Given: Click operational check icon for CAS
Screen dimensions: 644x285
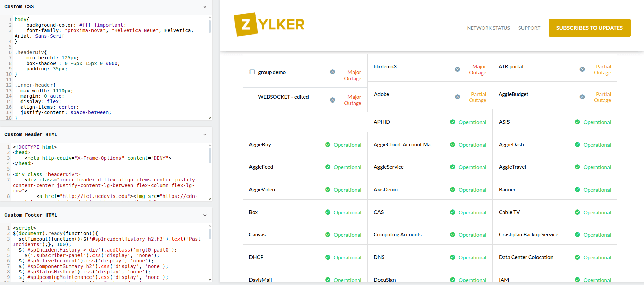Looking at the screenshot, I should [x=453, y=212].
